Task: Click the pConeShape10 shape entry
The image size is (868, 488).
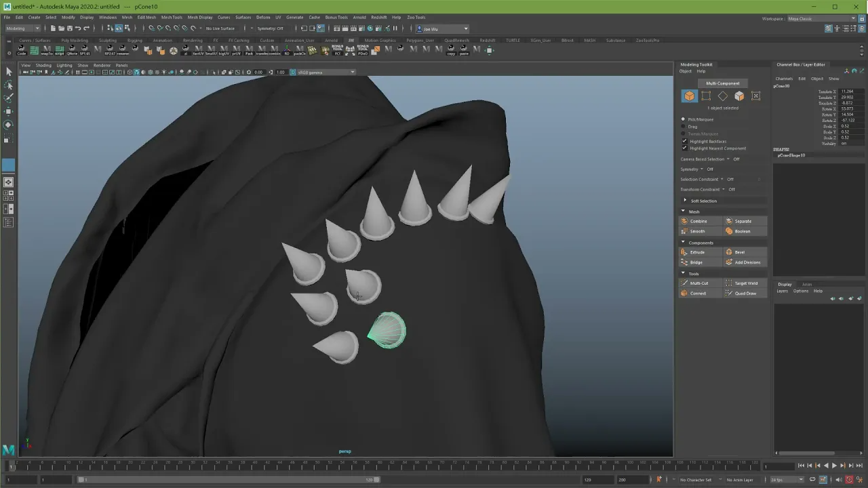Action: coord(791,155)
